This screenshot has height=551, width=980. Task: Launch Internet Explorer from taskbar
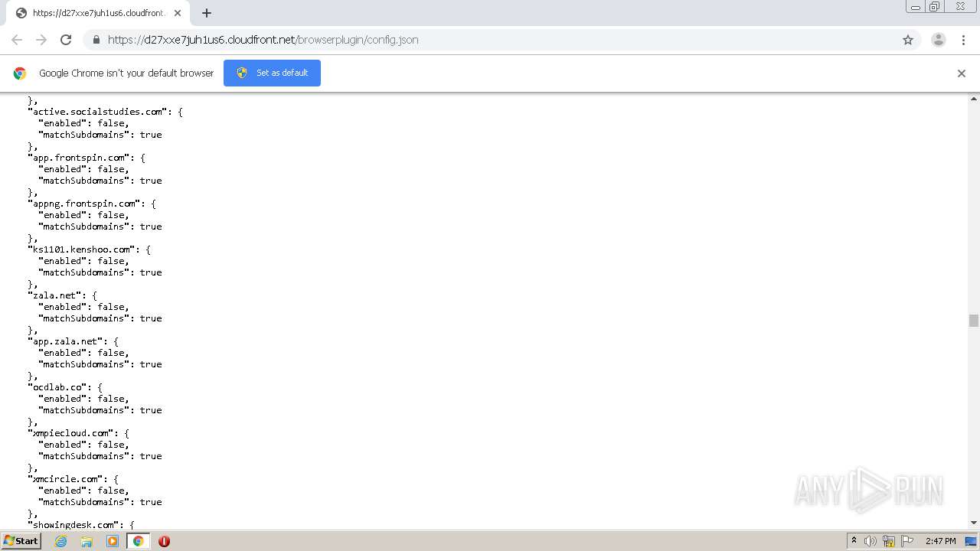click(x=61, y=541)
